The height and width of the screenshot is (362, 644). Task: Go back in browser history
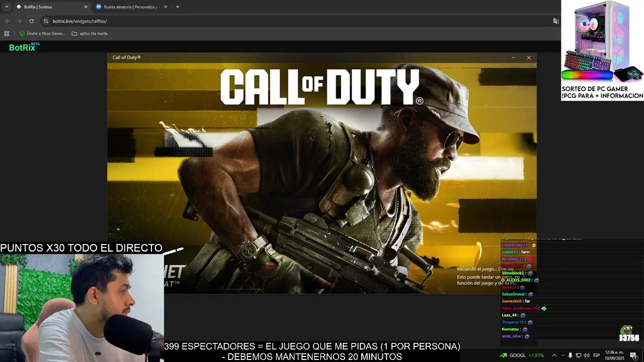(x=7, y=21)
